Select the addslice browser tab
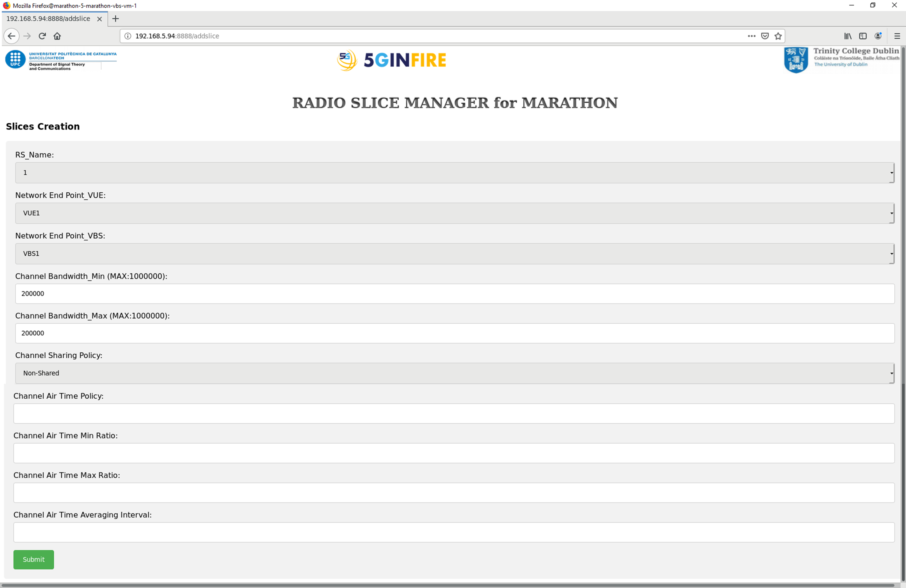The width and height of the screenshot is (906, 588). [x=49, y=19]
